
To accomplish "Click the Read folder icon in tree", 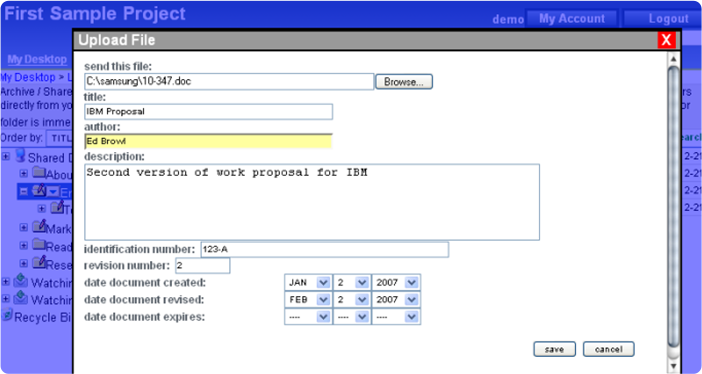I will (x=39, y=245).
